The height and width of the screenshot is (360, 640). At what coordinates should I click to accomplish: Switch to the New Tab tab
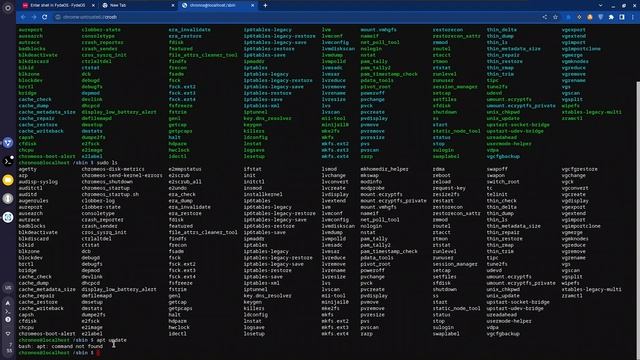click(x=138, y=5)
